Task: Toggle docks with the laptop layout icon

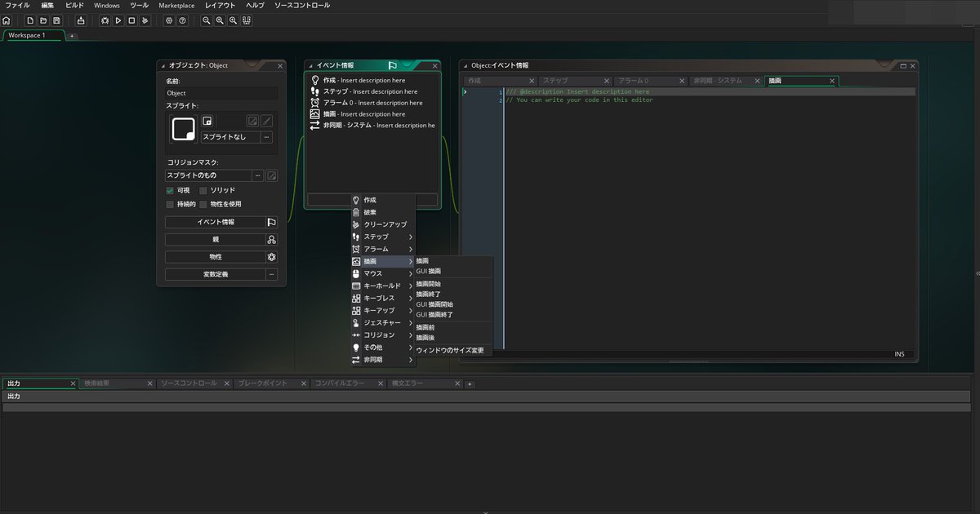Action: 247,20
